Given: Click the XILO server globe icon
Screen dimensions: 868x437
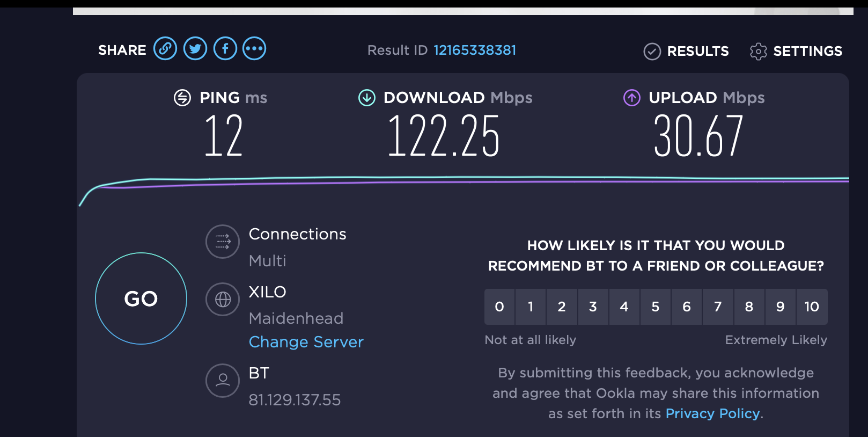Looking at the screenshot, I should click(x=223, y=300).
